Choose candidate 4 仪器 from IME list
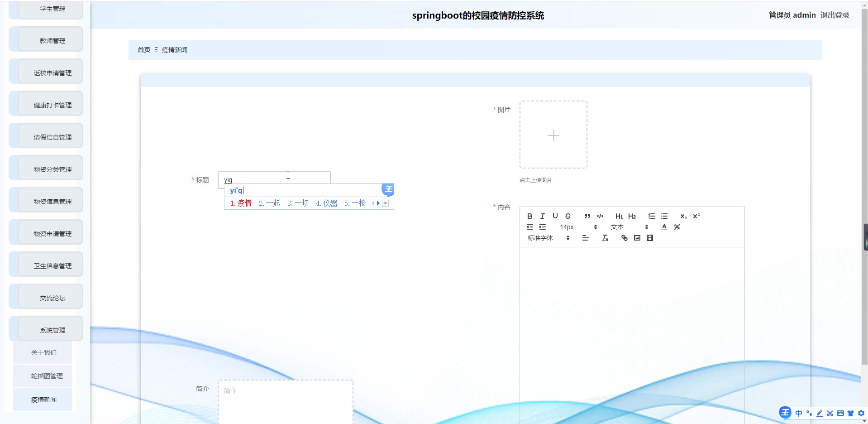 point(326,203)
